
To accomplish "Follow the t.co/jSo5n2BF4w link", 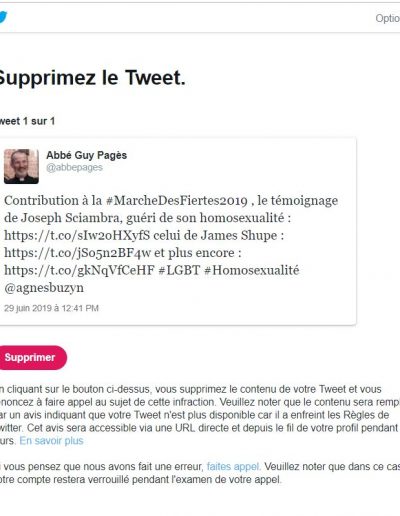I will tap(77, 253).
